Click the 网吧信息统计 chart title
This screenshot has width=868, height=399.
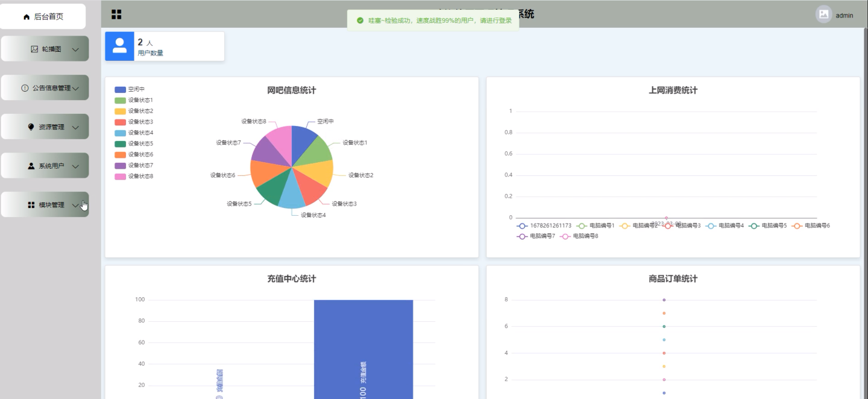coord(292,90)
